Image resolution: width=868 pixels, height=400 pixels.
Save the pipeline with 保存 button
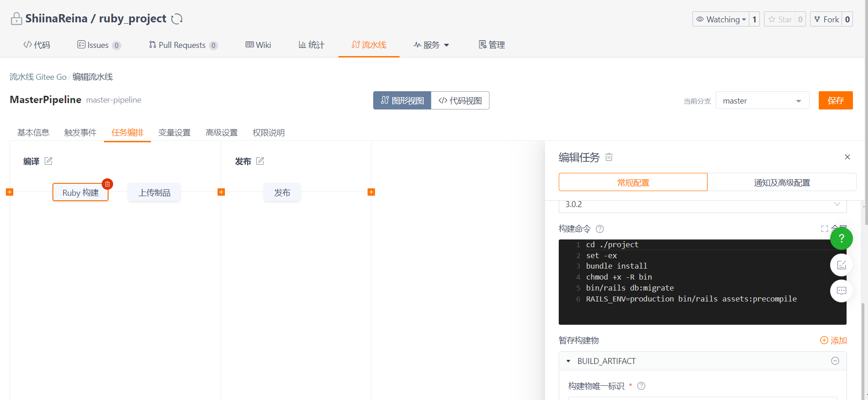[836, 100]
